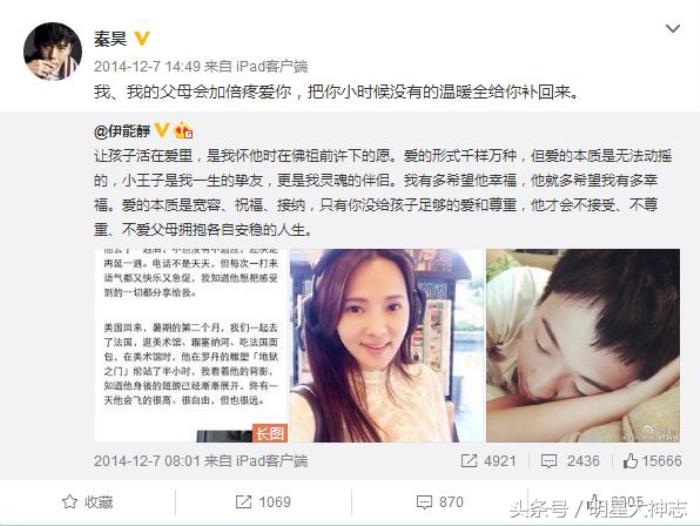Screen dimensions: 700x526
Task: Like the original post with 15666 likes
Action: pyautogui.click(x=652, y=461)
